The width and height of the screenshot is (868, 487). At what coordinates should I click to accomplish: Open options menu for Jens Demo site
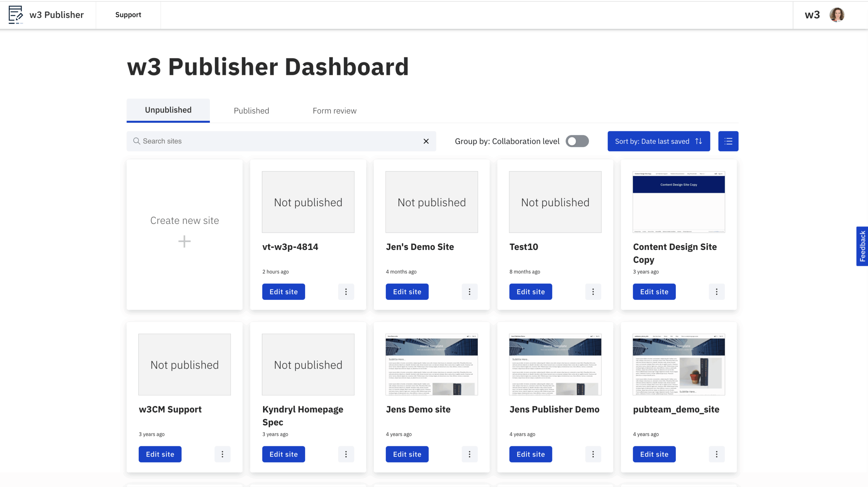(470, 454)
